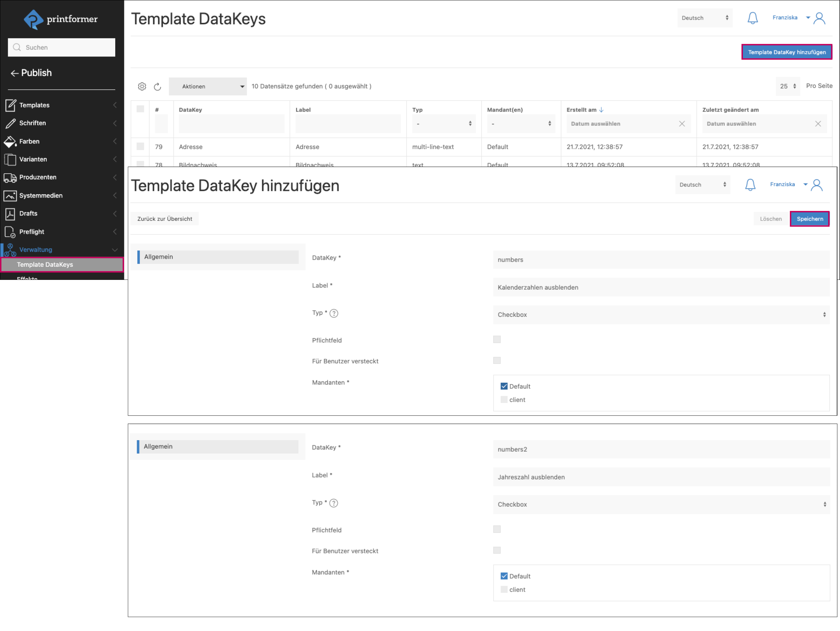
Task: Click Template DataKey hinzufügen button
Action: pyautogui.click(x=787, y=52)
